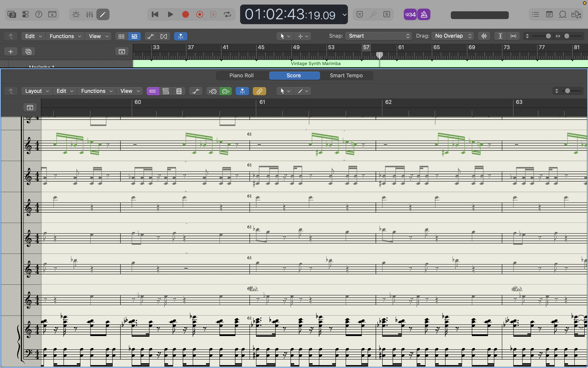The width and height of the screenshot is (588, 368).
Task: Toggle the Replace mode X button
Action: pyautogui.click(x=360, y=14)
